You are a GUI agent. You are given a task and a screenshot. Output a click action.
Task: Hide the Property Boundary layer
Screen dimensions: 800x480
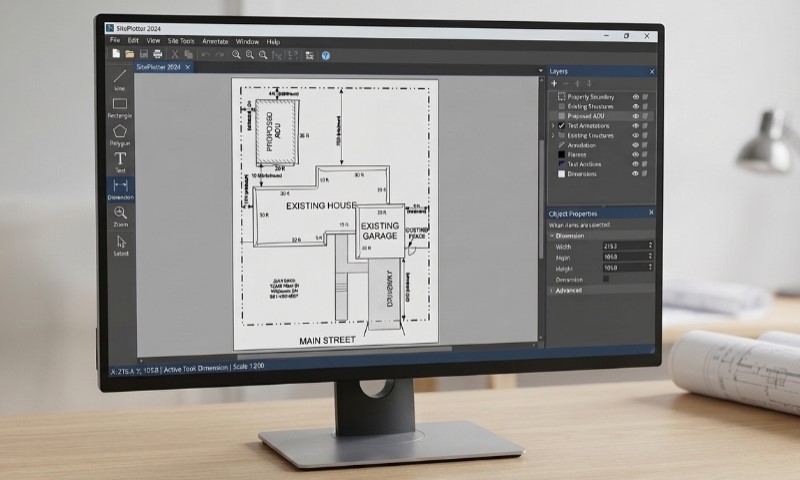(636, 96)
